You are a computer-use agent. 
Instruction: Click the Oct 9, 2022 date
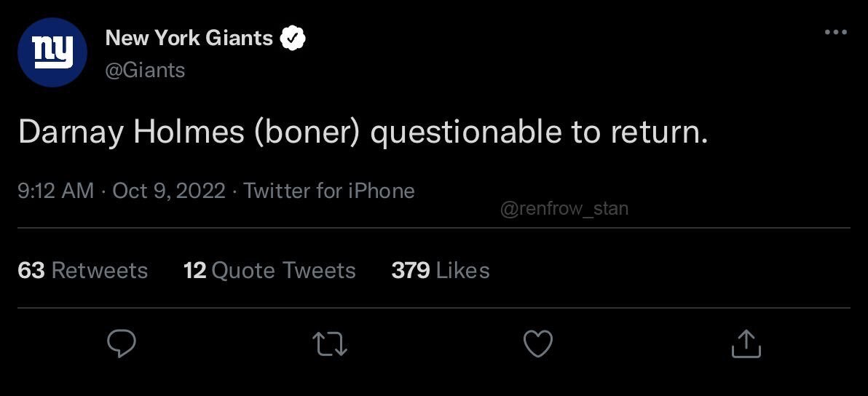(x=169, y=191)
